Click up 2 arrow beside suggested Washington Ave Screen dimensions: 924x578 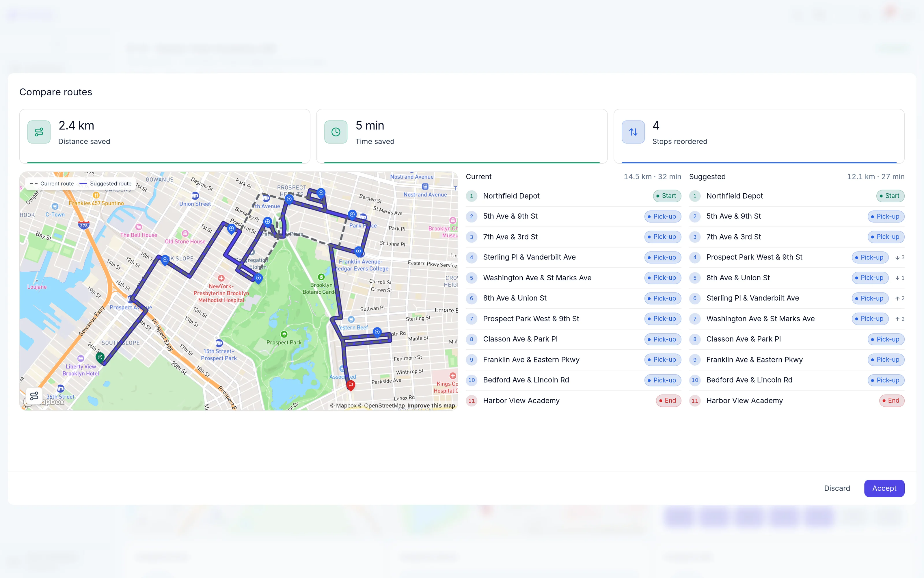(x=899, y=319)
